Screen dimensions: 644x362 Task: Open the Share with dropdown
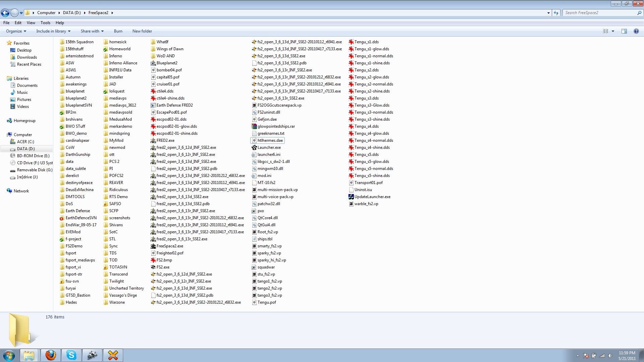point(92,31)
